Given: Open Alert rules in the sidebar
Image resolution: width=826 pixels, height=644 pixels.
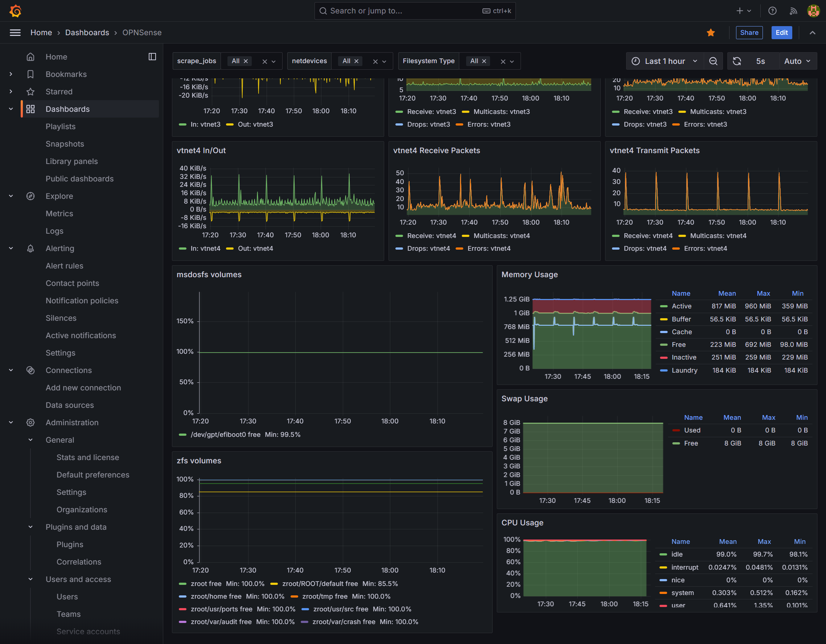Looking at the screenshot, I should point(64,266).
